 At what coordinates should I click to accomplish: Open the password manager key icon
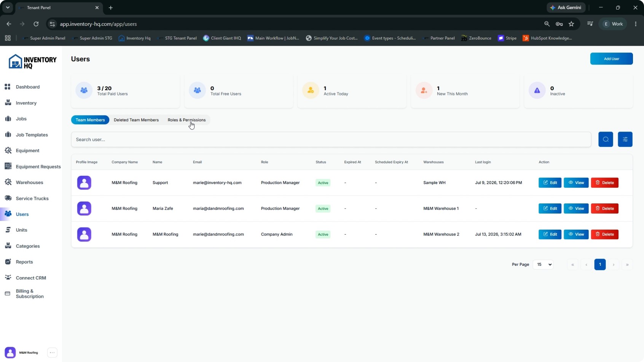tap(559, 24)
